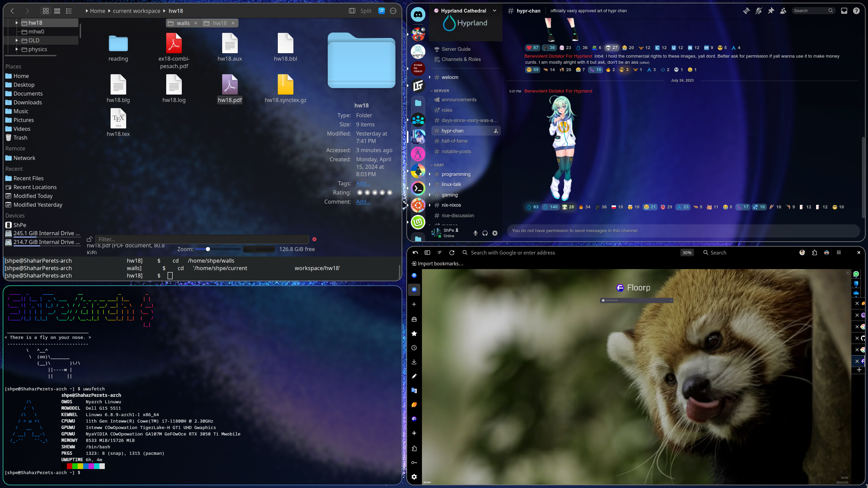The image size is (868, 488).
Task: Open history clock in Floorp sidebar
Action: pyautogui.click(x=414, y=348)
